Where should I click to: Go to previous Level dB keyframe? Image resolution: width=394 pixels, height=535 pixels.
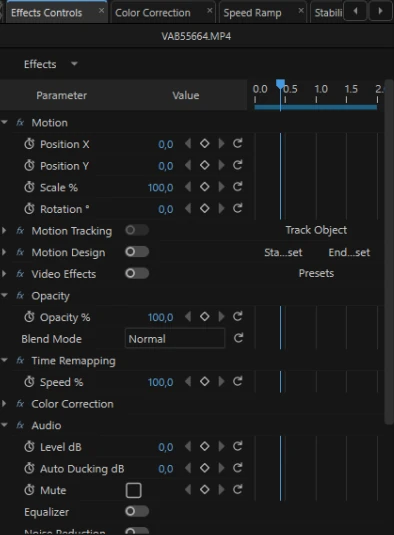click(x=188, y=446)
